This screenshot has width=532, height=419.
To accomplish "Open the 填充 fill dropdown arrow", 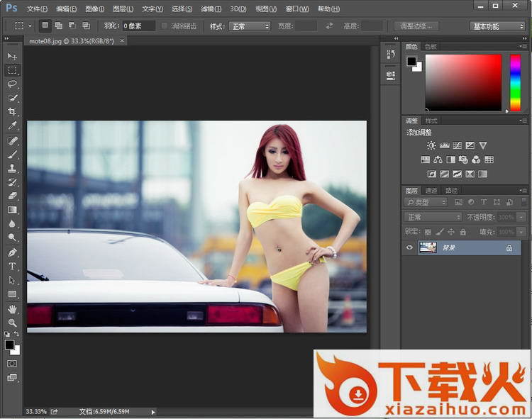I will coord(521,232).
